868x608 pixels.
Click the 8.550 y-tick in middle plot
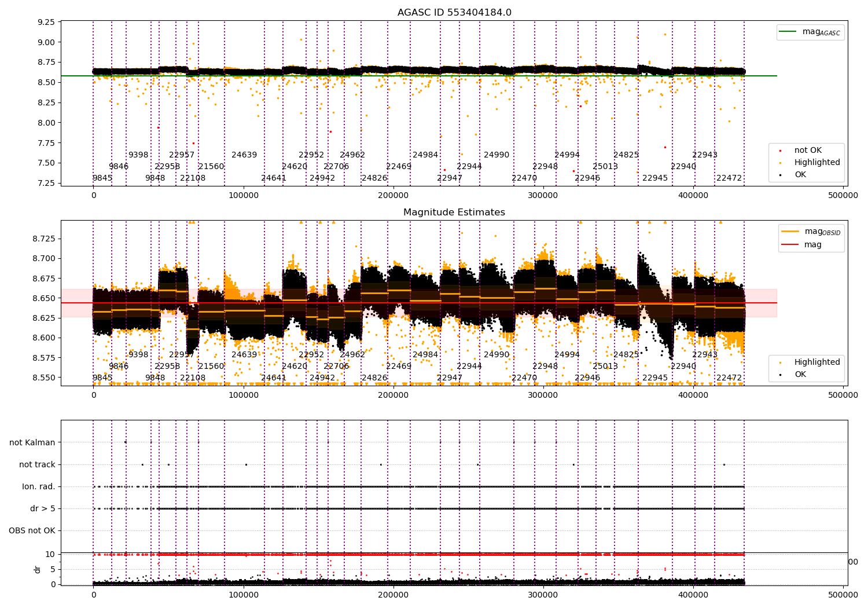tap(43, 378)
